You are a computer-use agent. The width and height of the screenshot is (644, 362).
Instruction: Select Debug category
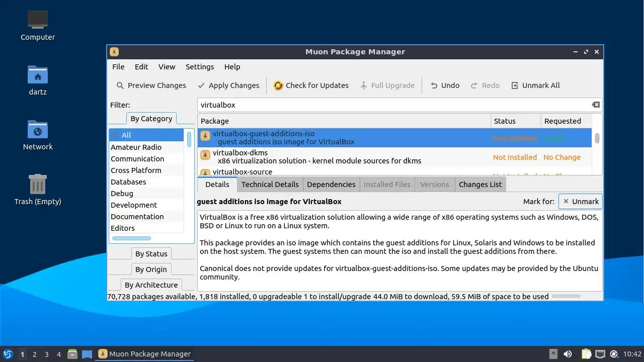147,194
